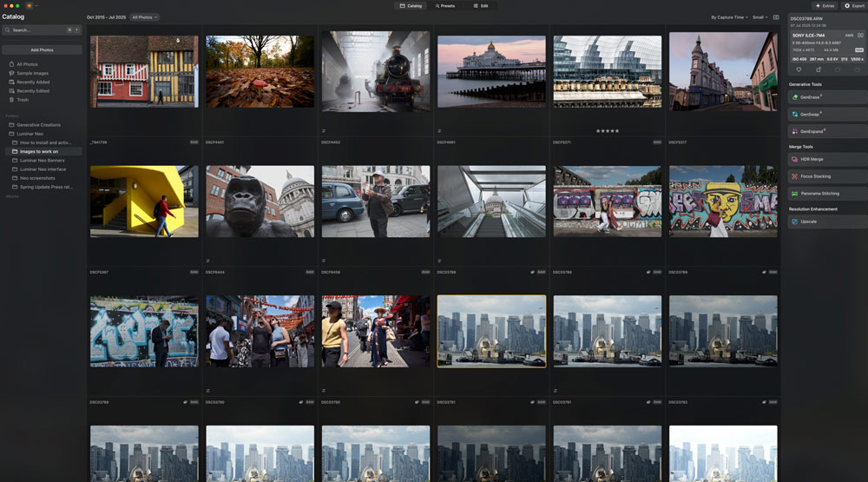Switch to the Presets tab
Viewport: 868px width, 482px height.
(x=445, y=5)
